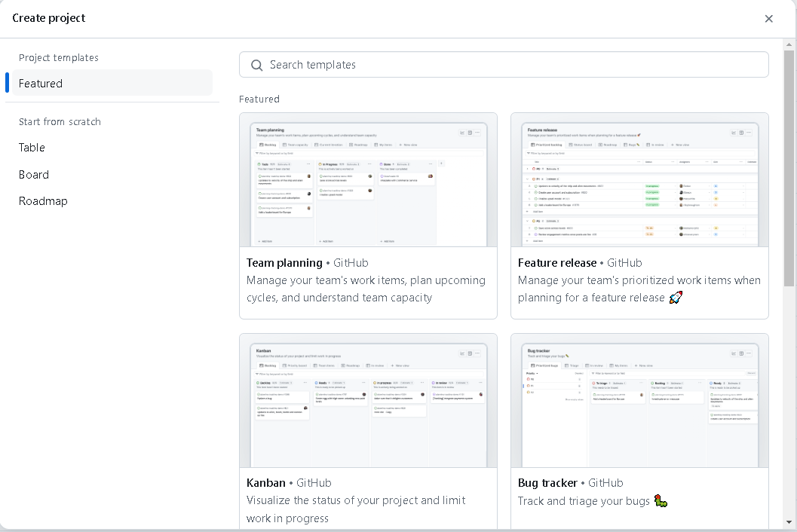Screen dimensions: 797x532
Task: Click the vertical scrollbar thumb
Action: point(789,168)
